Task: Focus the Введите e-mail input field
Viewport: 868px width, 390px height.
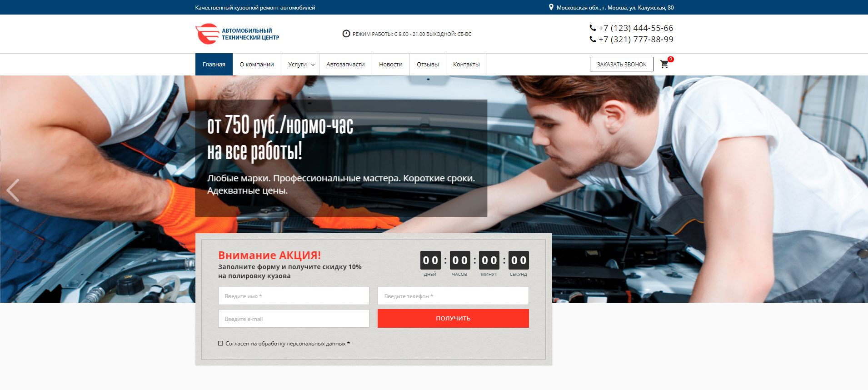Action: click(x=294, y=319)
